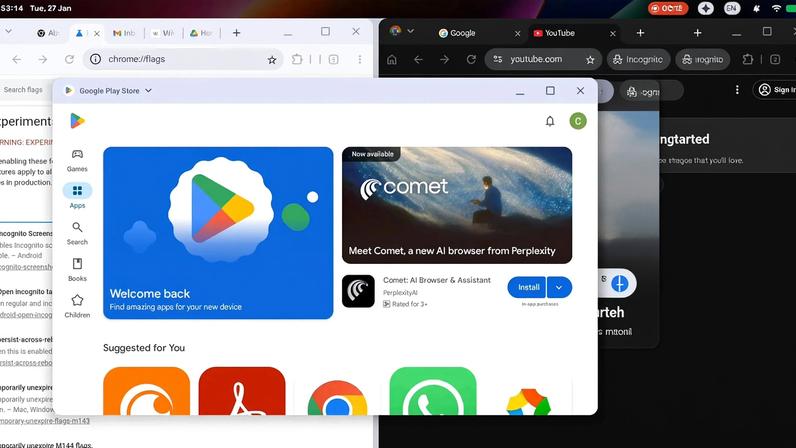This screenshot has height=448, width=796.
Task: Switch to the Google tab in dark window
Action: pos(457,33)
